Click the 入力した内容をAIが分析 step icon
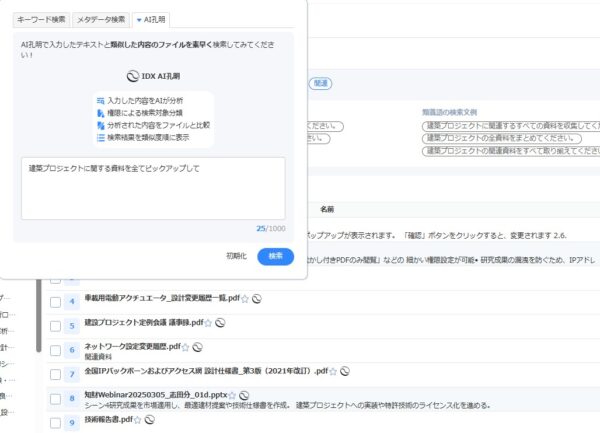 tap(101, 101)
